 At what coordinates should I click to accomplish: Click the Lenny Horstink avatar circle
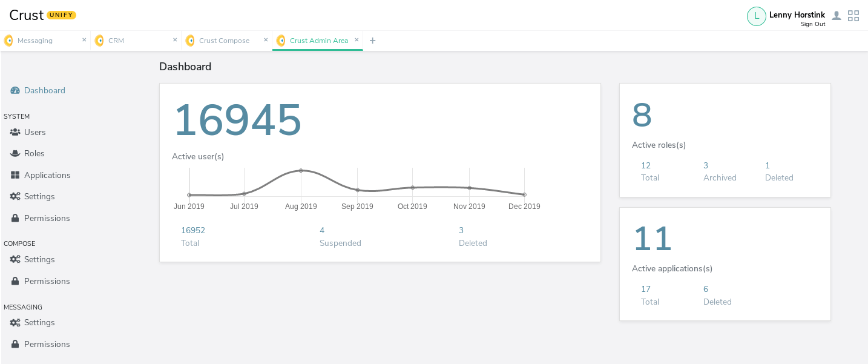[x=757, y=16]
